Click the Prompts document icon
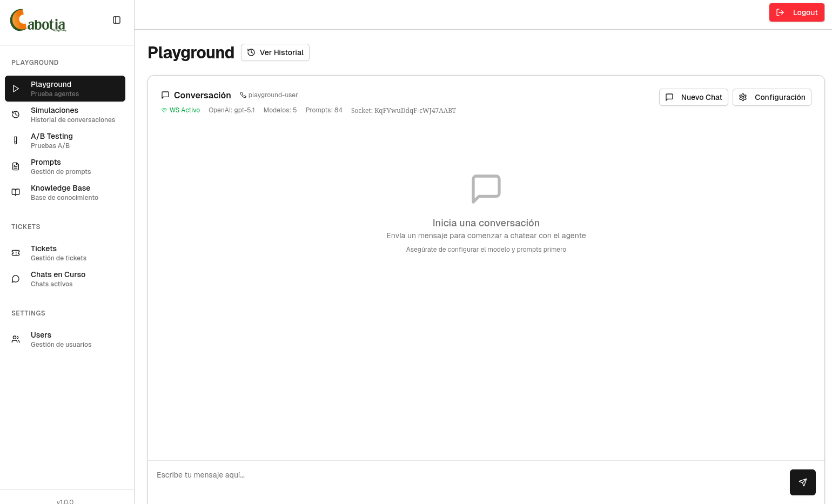The image size is (832, 504). [16, 166]
